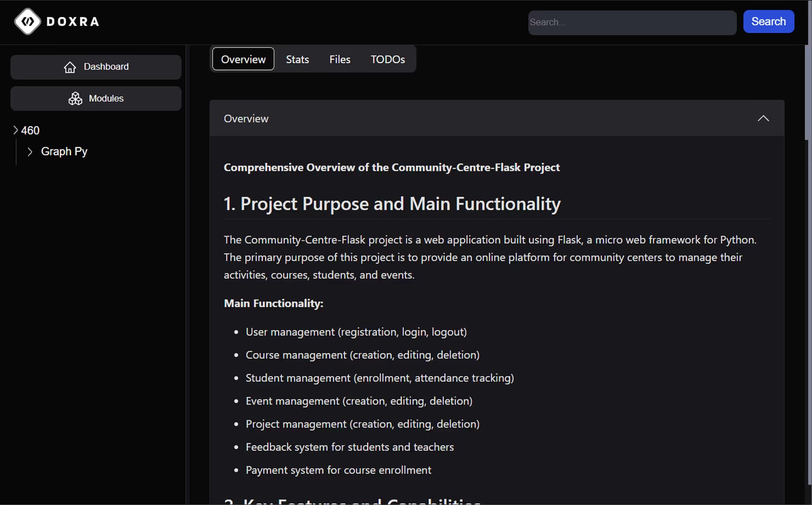Open Modules via its sidebar label
812x505 pixels.
click(x=106, y=98)
